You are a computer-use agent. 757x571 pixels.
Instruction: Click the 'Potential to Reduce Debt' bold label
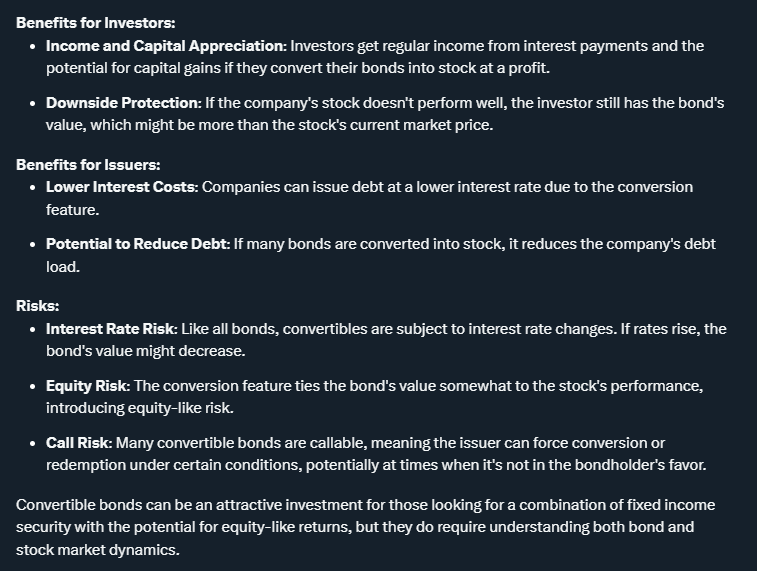point(137,244)
